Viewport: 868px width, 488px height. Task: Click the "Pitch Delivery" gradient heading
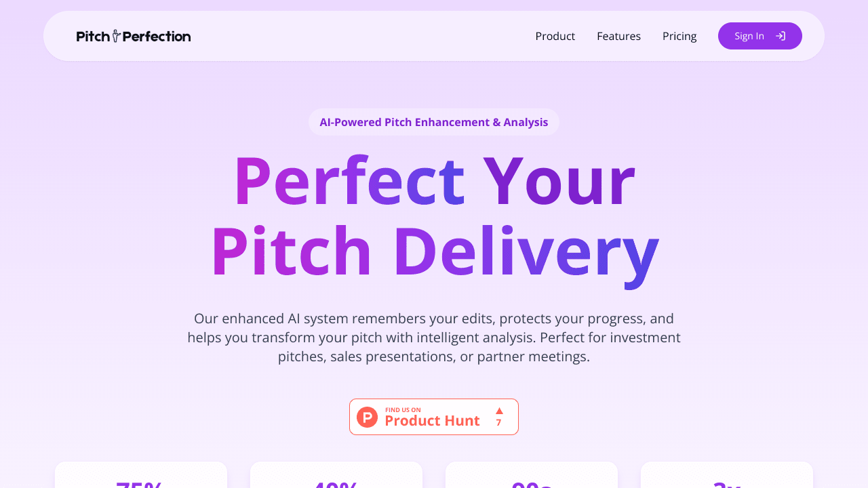click(x=434, y=251)
